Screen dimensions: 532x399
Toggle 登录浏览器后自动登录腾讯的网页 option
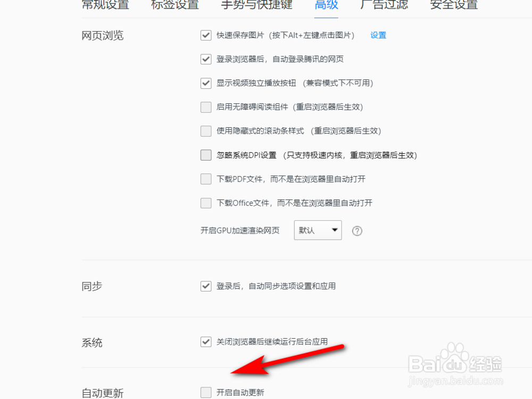click(x=206, y=59)
